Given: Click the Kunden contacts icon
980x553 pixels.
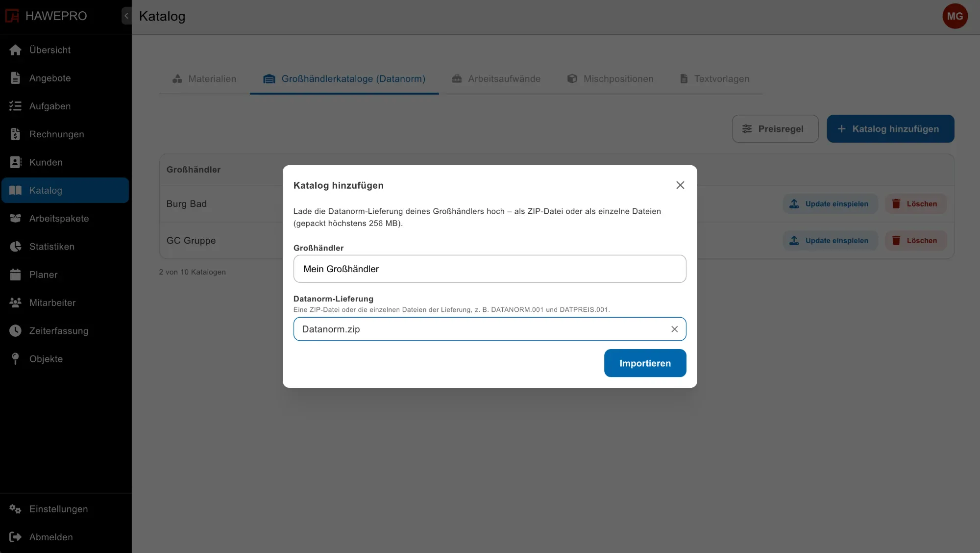Looking at the screenshot, I should click(x=16, y=162).
